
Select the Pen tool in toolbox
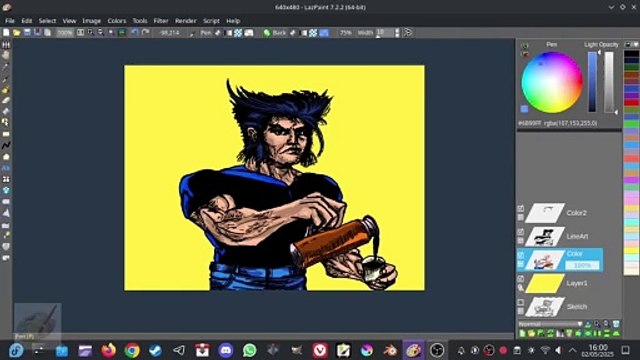pyautogui.click(x=6, y=78)
